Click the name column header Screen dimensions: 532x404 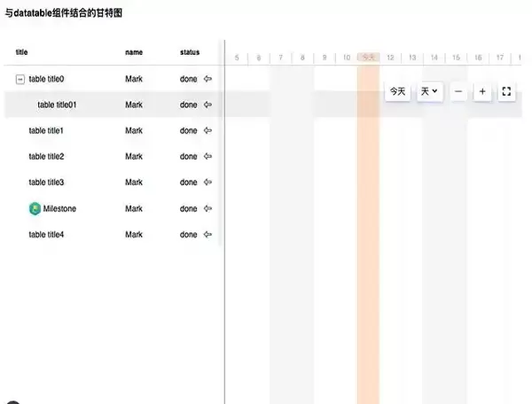coord(134,52)
